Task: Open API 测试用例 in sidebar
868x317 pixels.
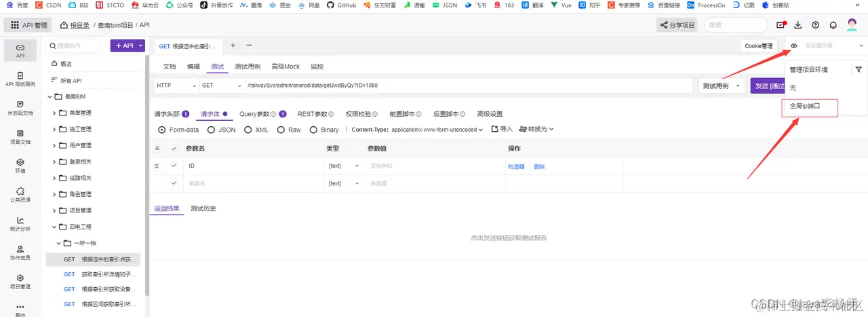Action: coord(20,79)
